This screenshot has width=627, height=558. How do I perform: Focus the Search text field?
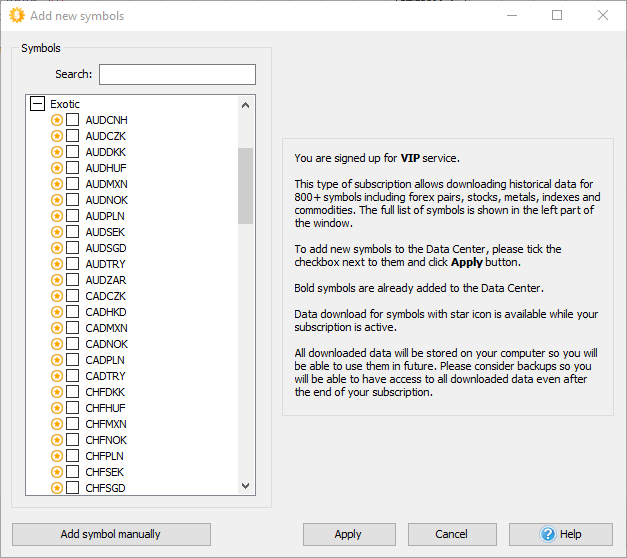(177, 75)
